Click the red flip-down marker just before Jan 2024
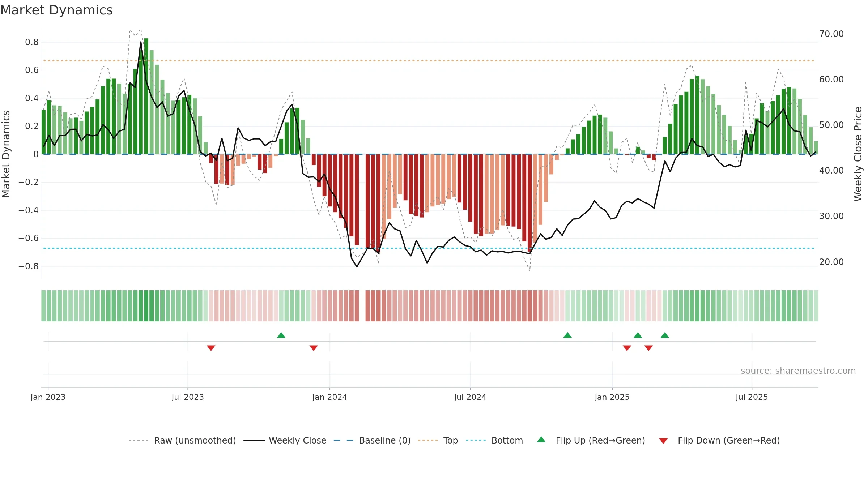 tap(314, 348)
